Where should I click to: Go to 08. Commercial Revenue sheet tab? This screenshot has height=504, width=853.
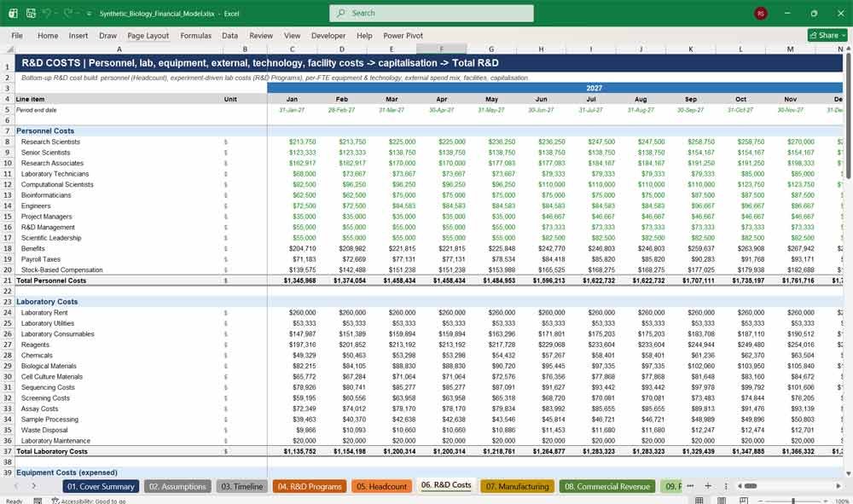tap(607, 486)
